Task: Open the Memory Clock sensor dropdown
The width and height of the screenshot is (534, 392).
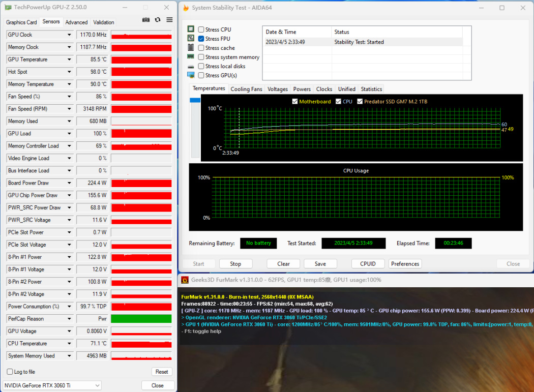Action: click(x=69, y=47)
